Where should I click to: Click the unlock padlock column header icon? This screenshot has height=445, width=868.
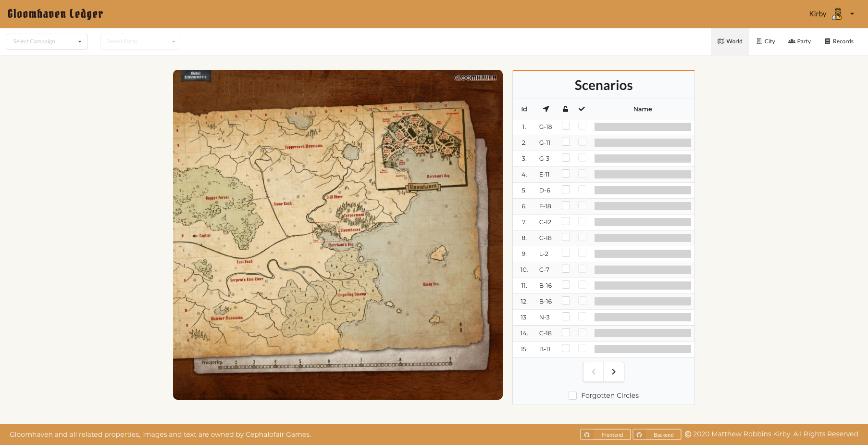tap(566, 109)
